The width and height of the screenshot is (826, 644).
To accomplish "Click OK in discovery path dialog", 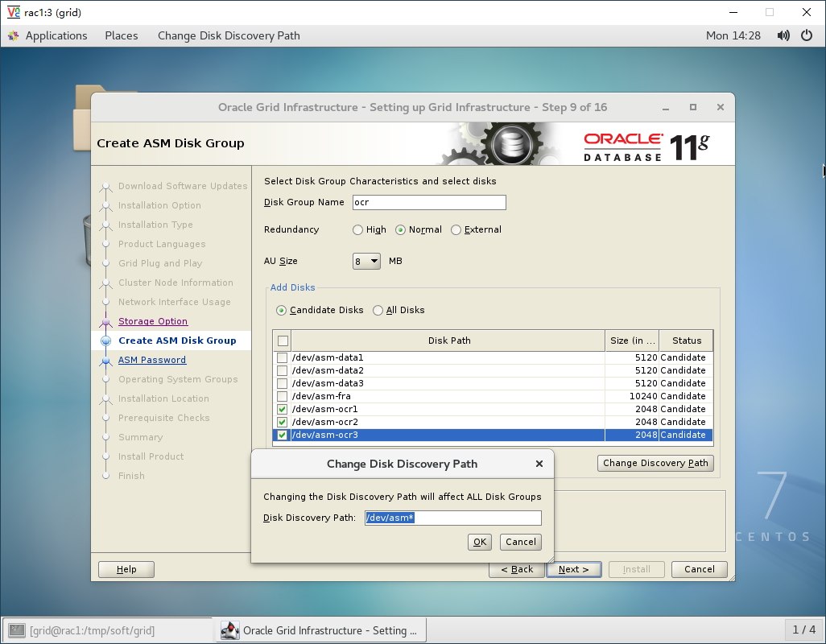I will coord(479,542).
